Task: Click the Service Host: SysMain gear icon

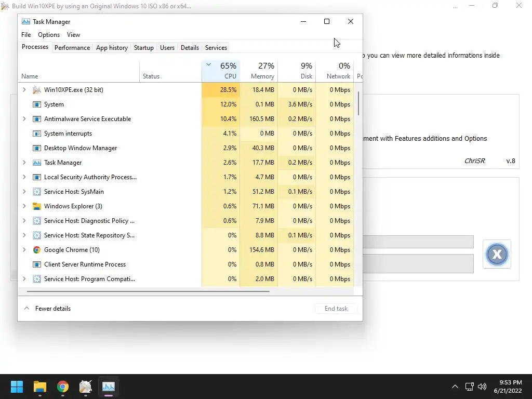Action: tap(37, 192)
